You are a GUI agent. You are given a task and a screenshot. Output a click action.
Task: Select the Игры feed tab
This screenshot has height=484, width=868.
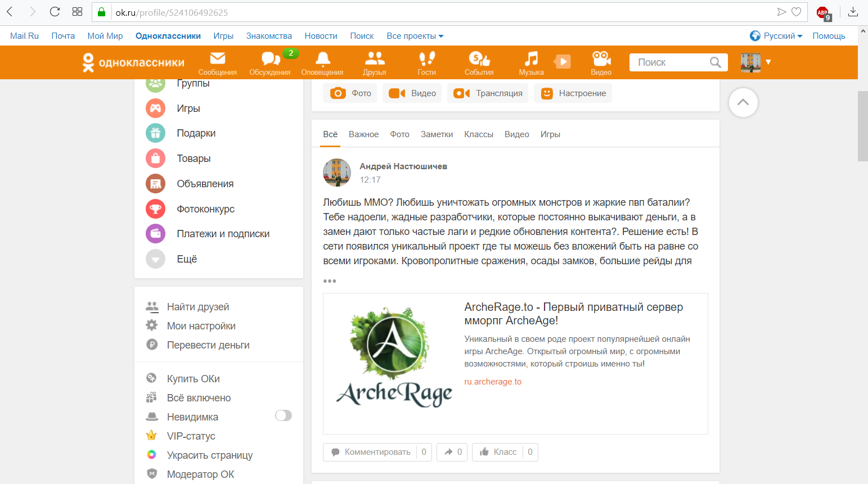(x=550, y=134)
